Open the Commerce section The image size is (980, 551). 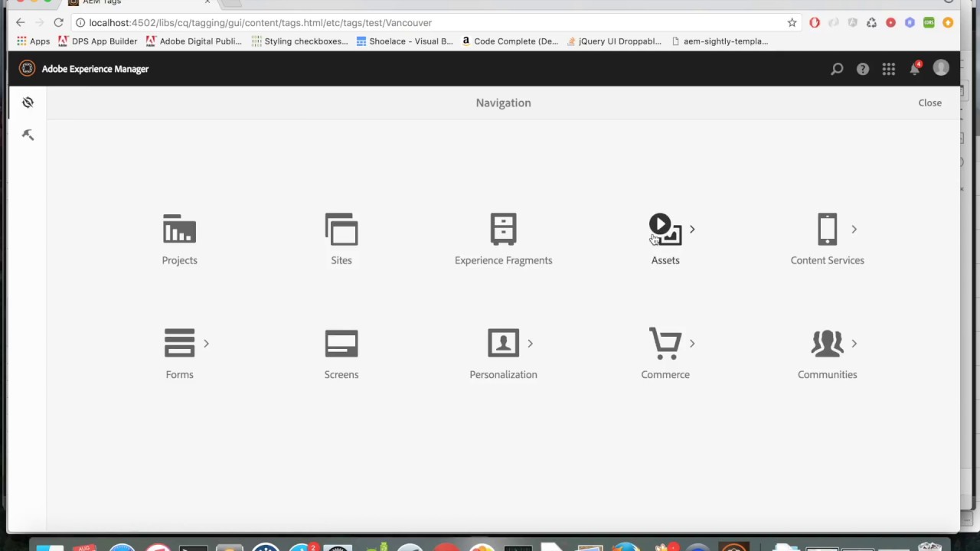tap(665, 354)
